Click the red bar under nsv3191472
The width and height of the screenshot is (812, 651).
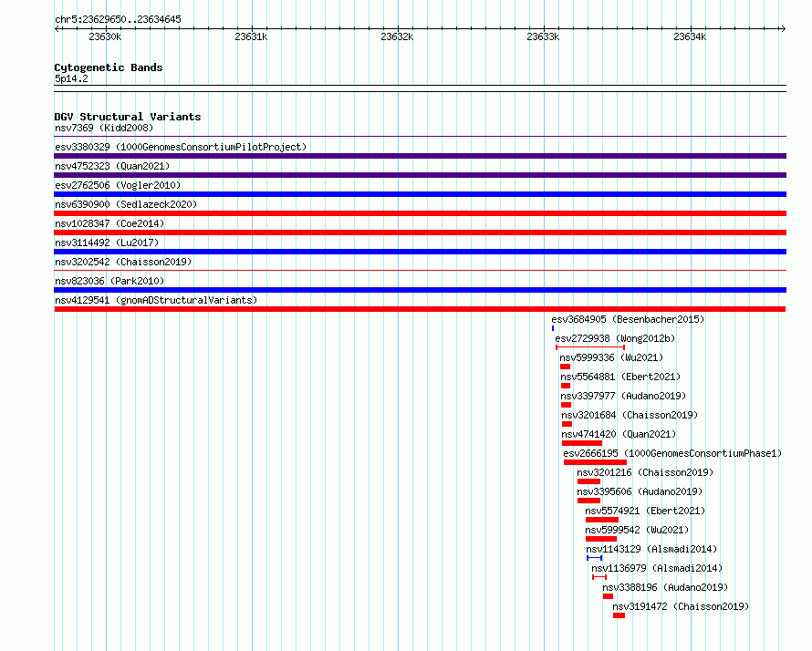click(619, 615)
